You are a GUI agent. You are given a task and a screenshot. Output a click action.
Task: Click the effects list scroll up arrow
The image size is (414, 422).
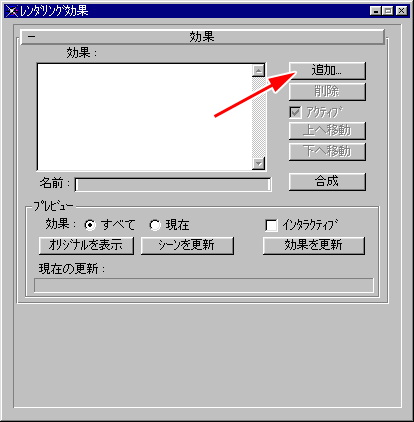[259, 71]
